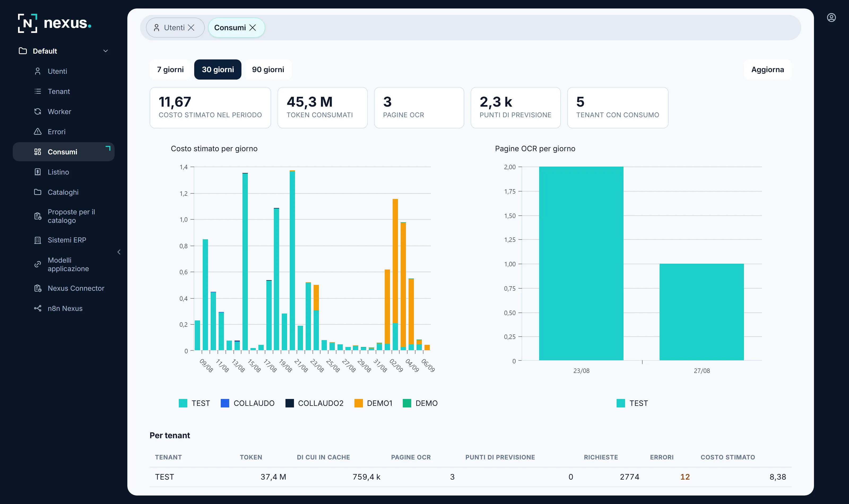Close the Consumi tab
This screenshot has height=504, width=849.
(253, 28)
